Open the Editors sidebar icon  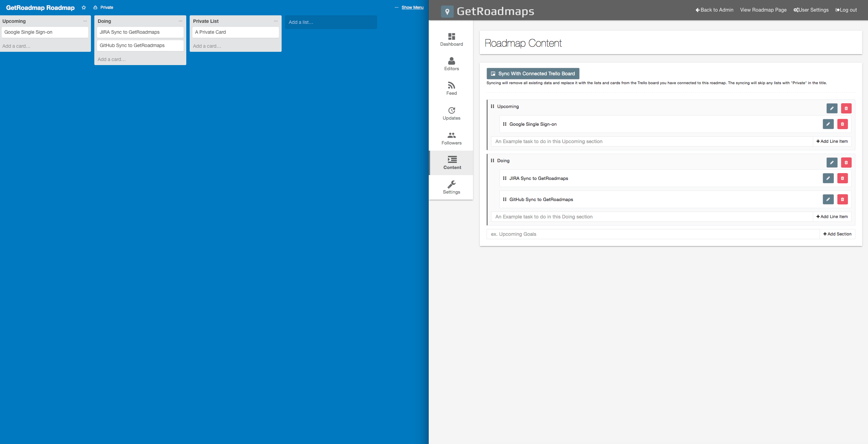[451, 64]
